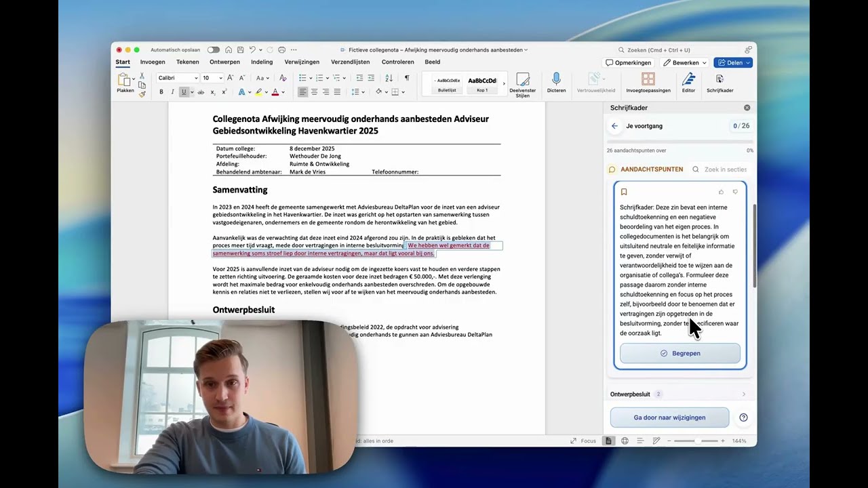Open the Calibri font name dropdown
Screen dimensions: 868x488
click(196, 78)
